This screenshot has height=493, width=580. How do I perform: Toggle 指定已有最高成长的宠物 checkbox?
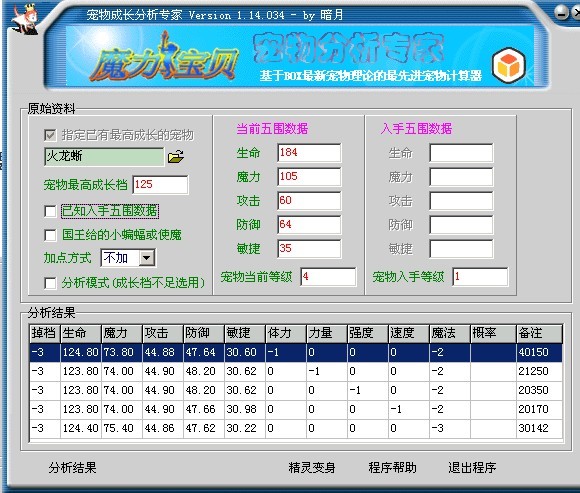pos(50,135)
